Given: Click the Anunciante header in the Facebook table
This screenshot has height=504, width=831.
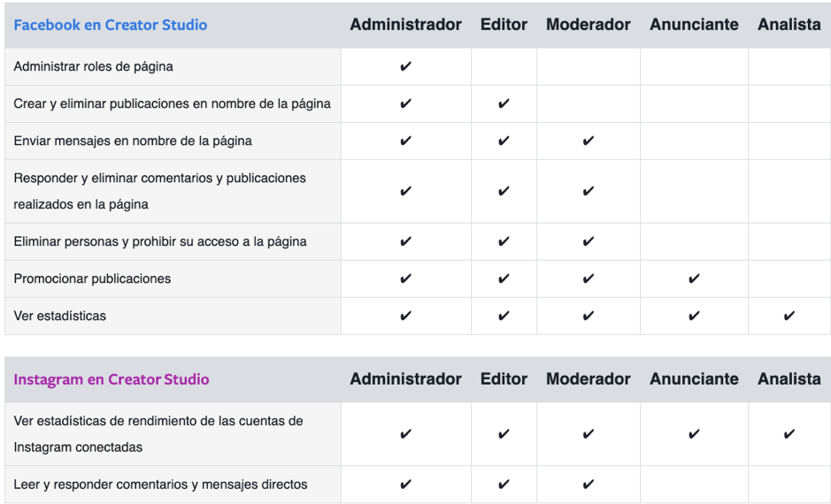Looking at the screenshot, I should point(694,25).
